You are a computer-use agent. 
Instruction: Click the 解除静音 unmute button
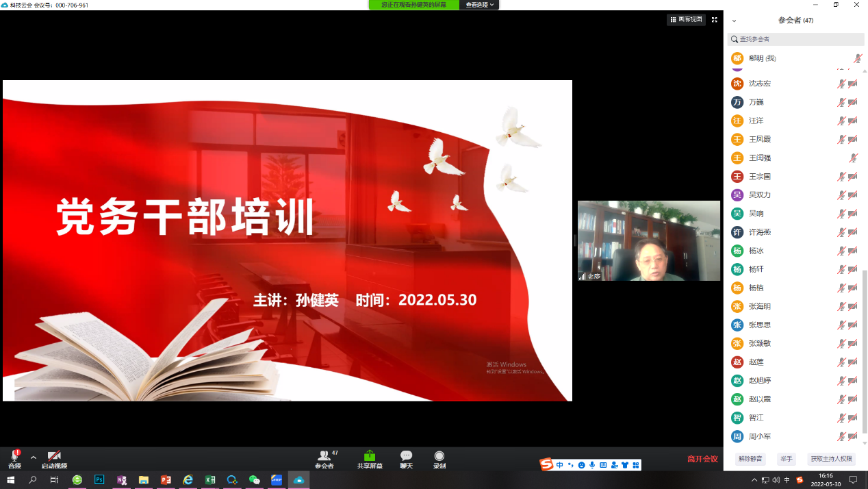[750, 459]
